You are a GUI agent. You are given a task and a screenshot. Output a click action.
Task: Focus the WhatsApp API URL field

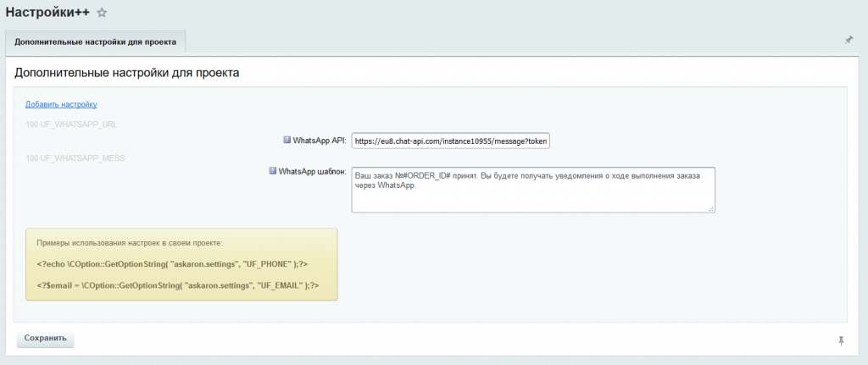[x=451, y=141]
